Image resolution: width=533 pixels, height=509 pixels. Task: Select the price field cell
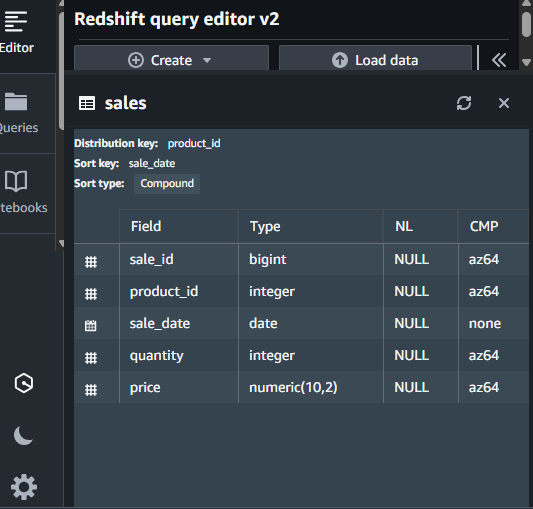(179, 387)
